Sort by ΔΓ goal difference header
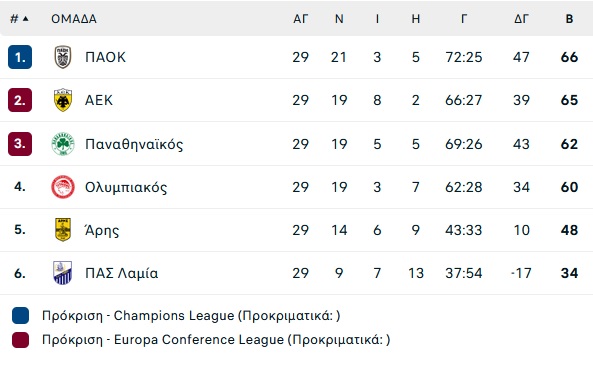Image resolution: width=593 pixels, height=372 pixels. click(521, 19)
